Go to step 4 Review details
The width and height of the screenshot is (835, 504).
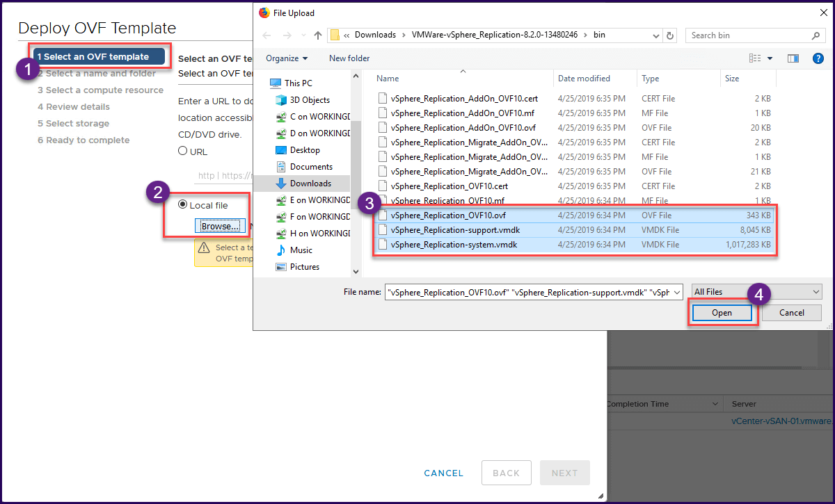pyautogui.click(x=74, y=106)
